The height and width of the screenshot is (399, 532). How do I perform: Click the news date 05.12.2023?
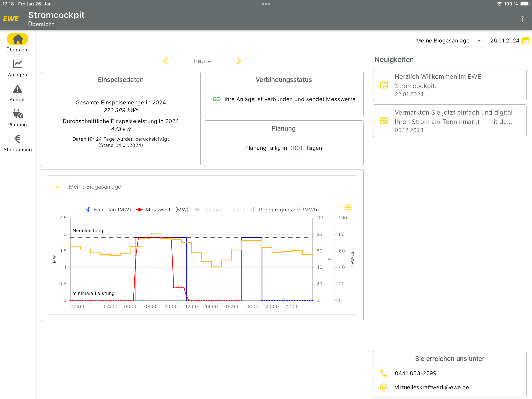pyautogui.click(x=409, y=130)
